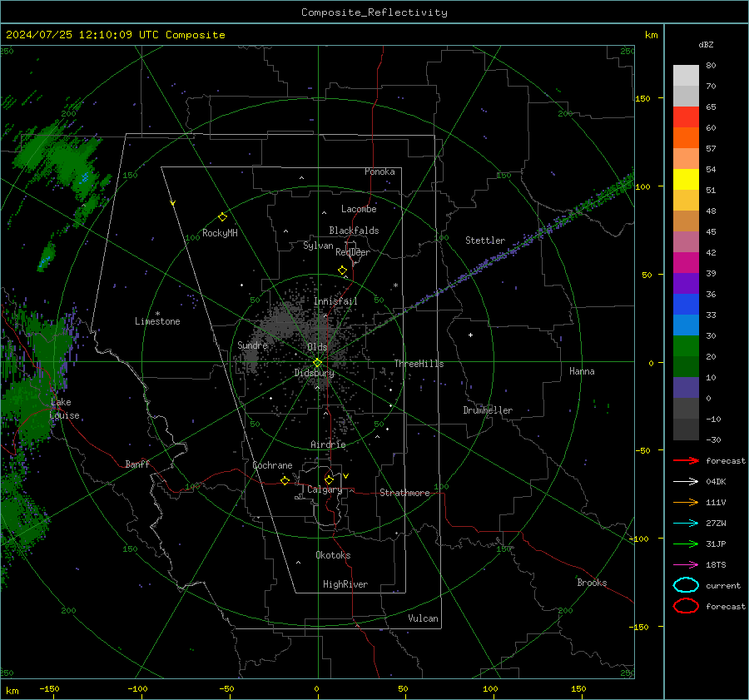This screenshot has width=749, height=700.
Task: Pick the light gray 80 dBZ swatch
Action: point(686,76)
